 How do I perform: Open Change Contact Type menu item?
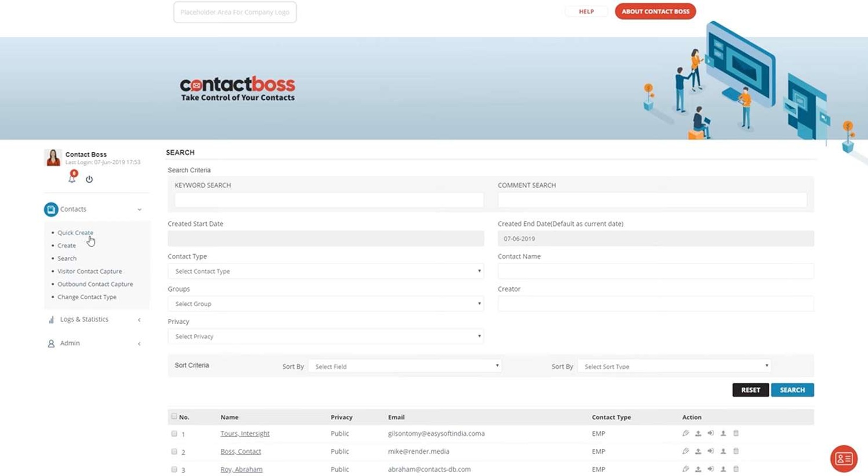(x=87, y=297)
